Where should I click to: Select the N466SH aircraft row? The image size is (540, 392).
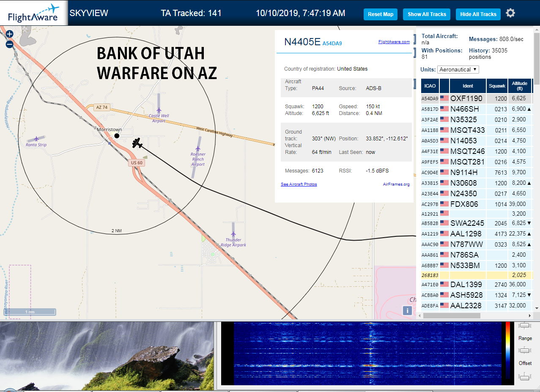(476, 109)
